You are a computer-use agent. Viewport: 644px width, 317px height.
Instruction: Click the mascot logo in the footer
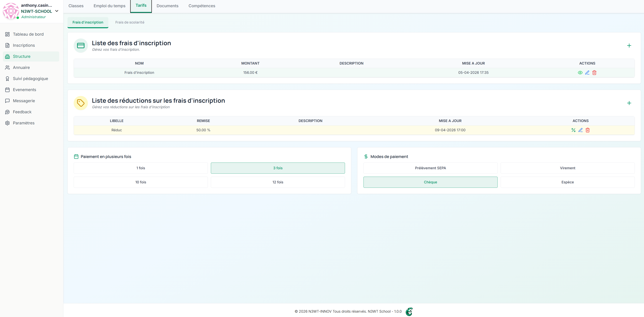[x=409, y=311]
